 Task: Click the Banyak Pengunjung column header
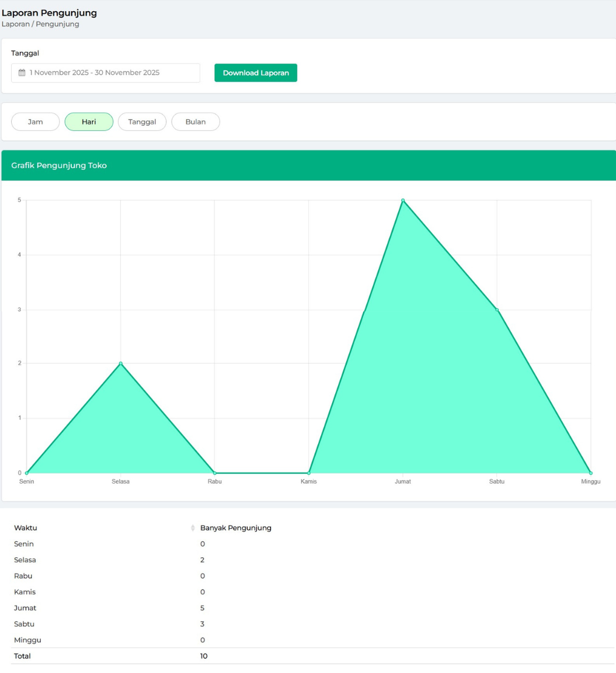(236, 528)
